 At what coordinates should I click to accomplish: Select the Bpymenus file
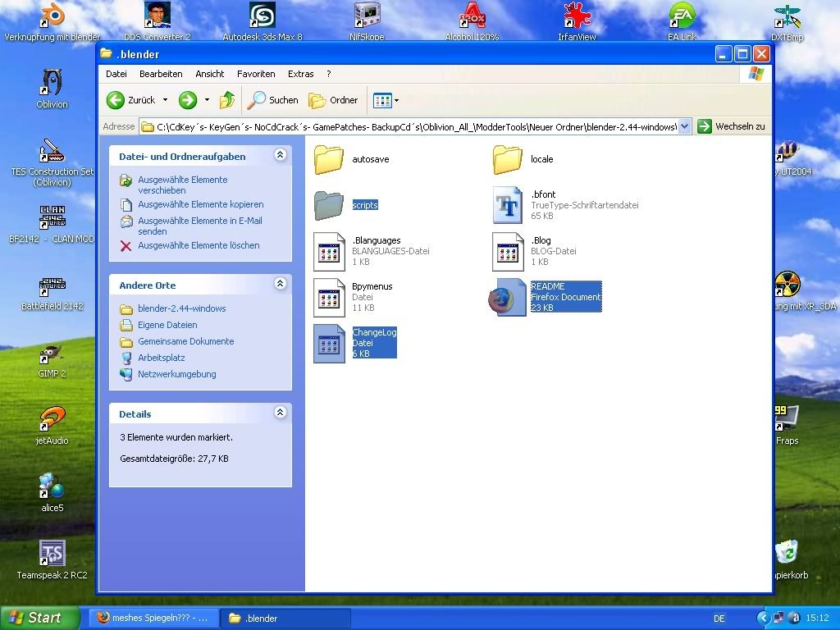pyautogui.click(x=329, y=297)
